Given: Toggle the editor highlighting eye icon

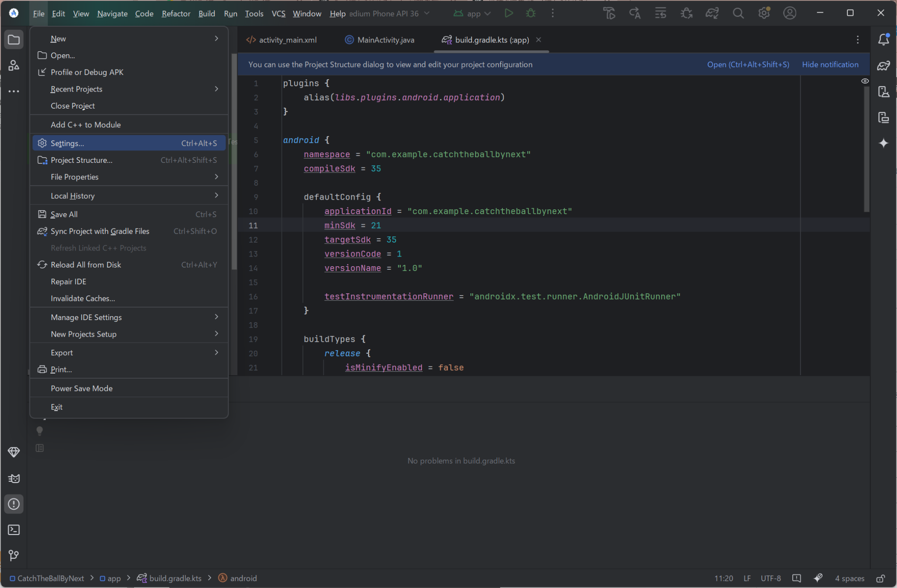Looking at the screenshot, I should pyautogui.click(x=865, y=81).
